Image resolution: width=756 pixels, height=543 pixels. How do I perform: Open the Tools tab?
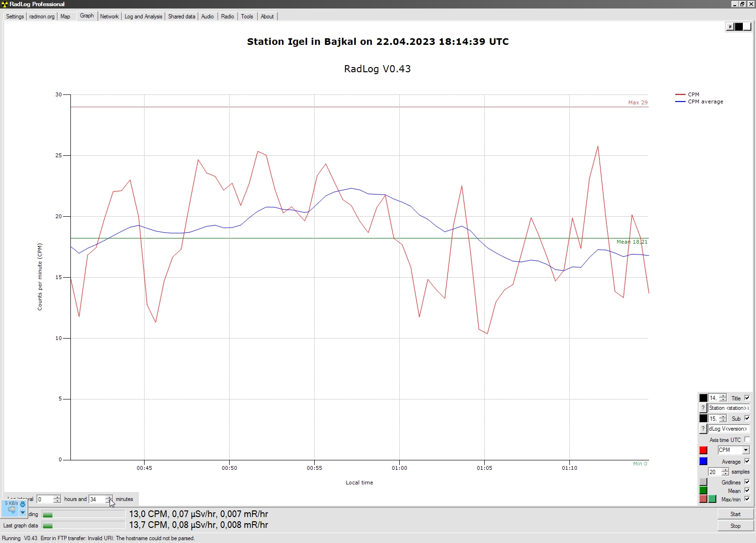click(x=247, y=17)
